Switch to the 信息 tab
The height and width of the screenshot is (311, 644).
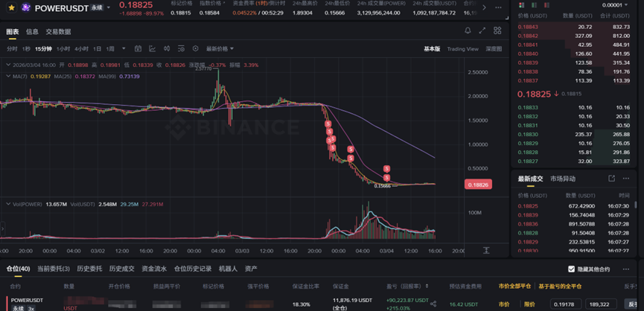pyautogui.click(x=32, y=31)
